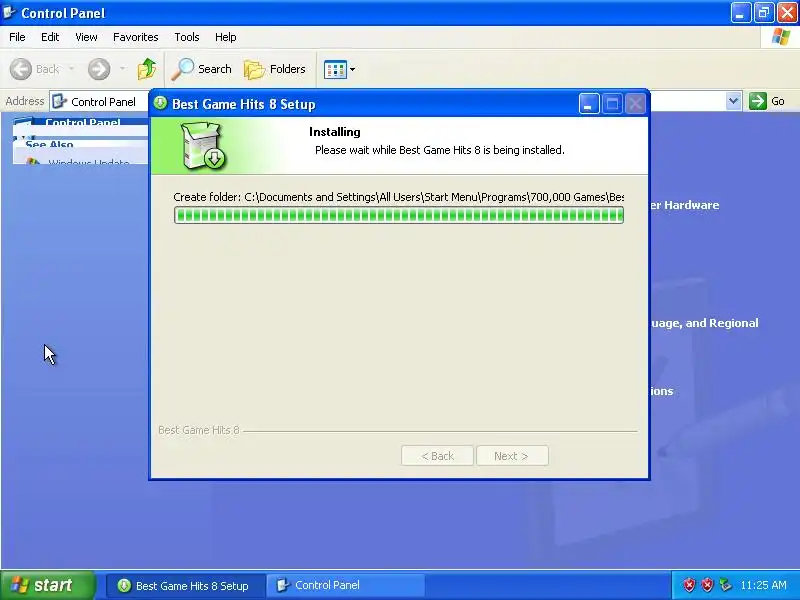The height and width of the screenshot is (600, 800).
Task: Click the Forward arrow in Control Panel toolbar
Action: pyautogui.click(x=98, y=69)
